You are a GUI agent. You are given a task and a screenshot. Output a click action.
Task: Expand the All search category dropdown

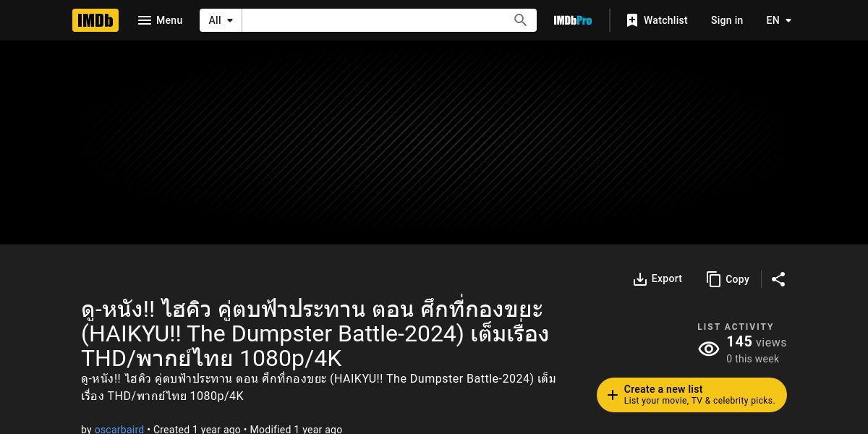tap(221, 20)
